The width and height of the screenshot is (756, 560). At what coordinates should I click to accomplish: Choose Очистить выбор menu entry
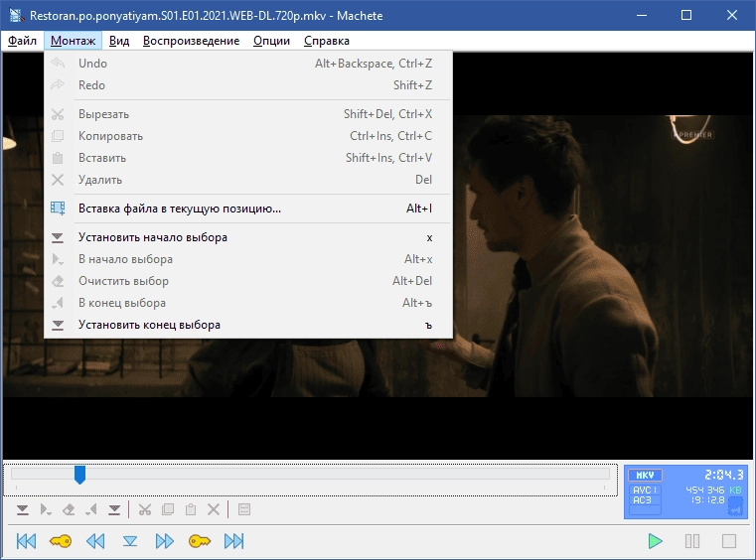coord(247,281)
